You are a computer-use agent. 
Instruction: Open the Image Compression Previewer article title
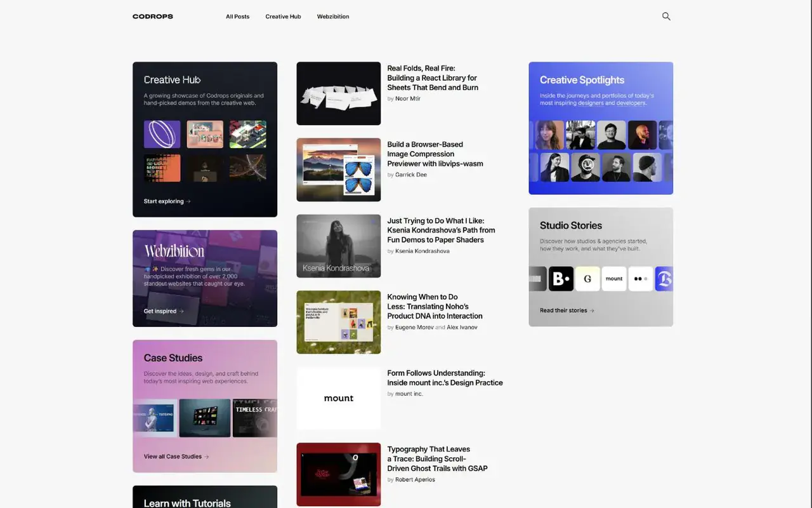tap(435, 154)
